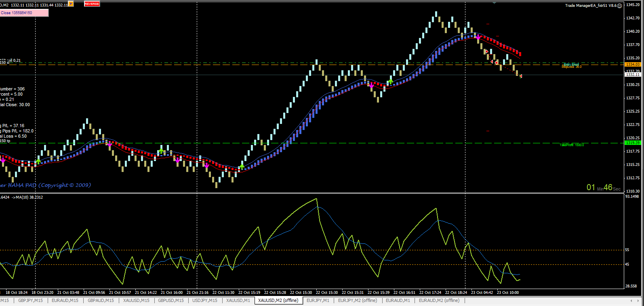Click the Trade Manager EA smiley face icon

(x=620, y=6)
